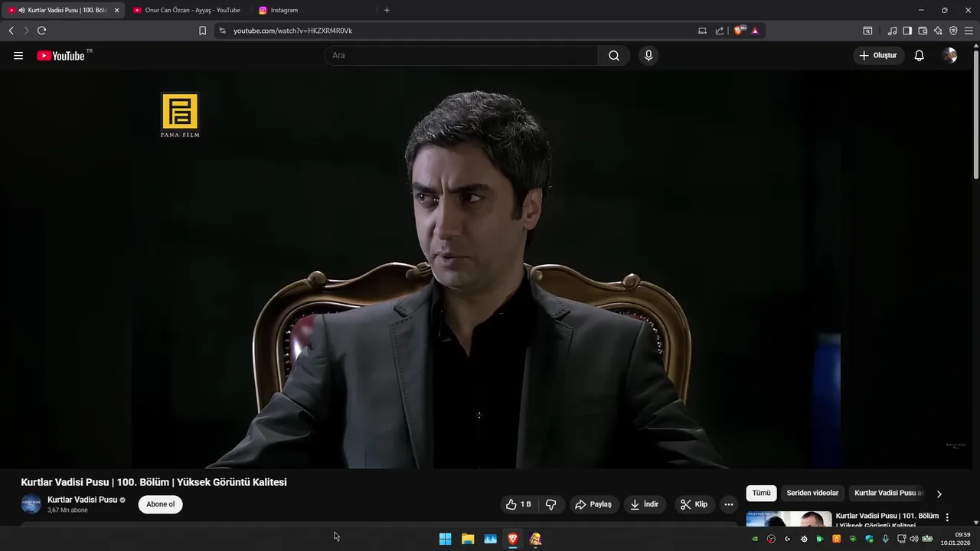Viewport: 980px width, 551px height.
Task: Show more filter chips with right chevron
Action: tap(939, 494)
